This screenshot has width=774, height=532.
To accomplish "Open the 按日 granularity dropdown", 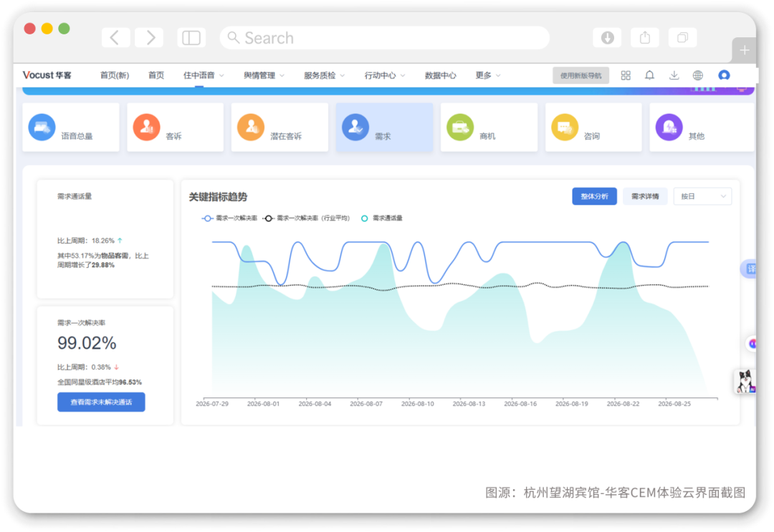I will (702, 196).
